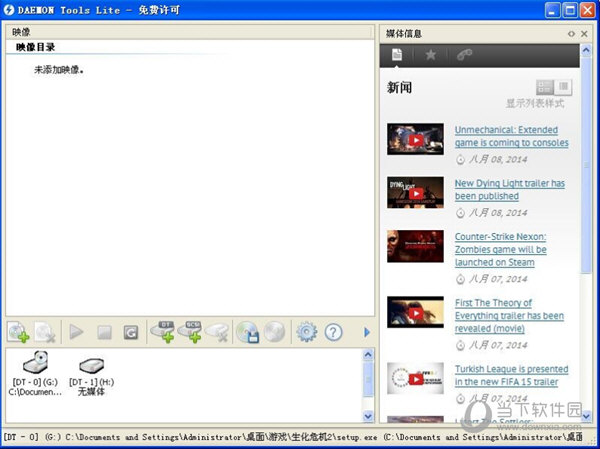Click the Burn image to disc icon
600x449 pixels.
pos(274,332)
